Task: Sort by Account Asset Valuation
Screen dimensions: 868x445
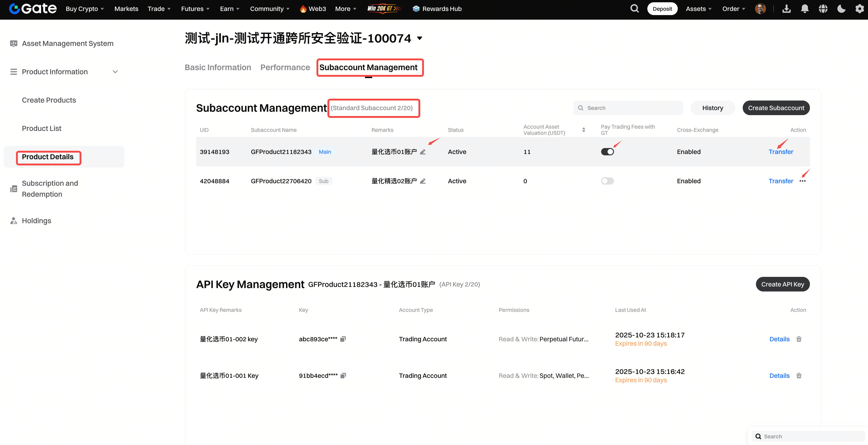Action: point(584,130)
